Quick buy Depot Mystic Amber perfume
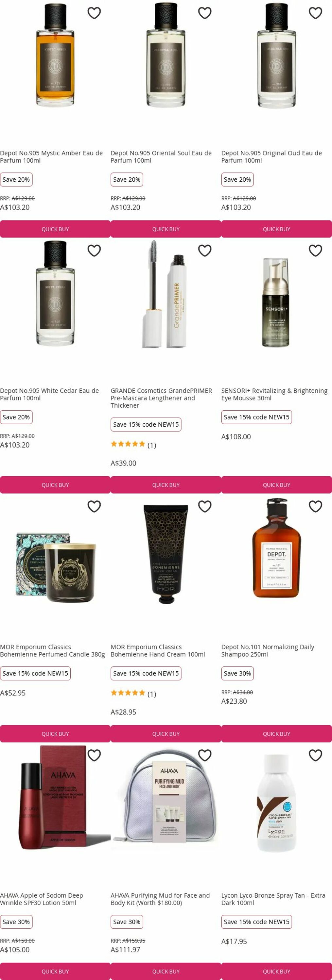The image size is (332, 980). point(55,229)
